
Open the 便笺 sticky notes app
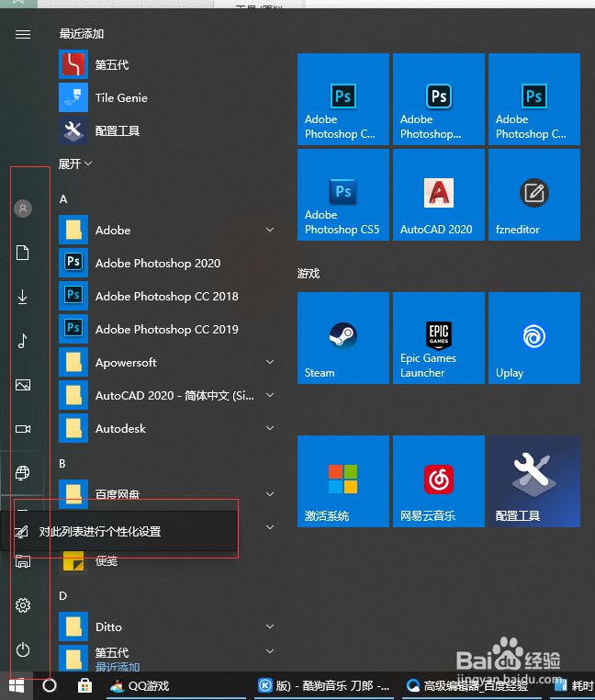(166, 560)
